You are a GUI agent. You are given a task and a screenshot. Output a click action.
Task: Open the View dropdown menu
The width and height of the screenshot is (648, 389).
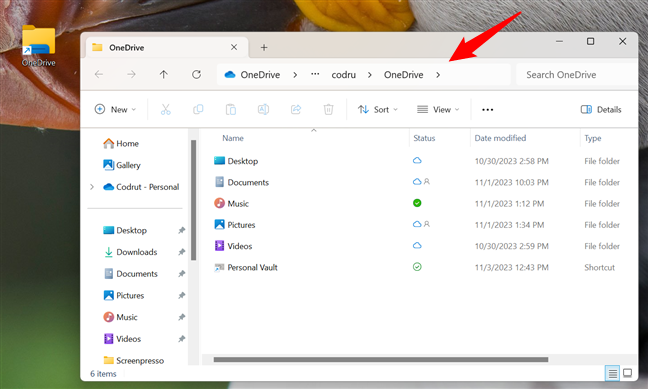pyautogui.click(x=438, y=110)
